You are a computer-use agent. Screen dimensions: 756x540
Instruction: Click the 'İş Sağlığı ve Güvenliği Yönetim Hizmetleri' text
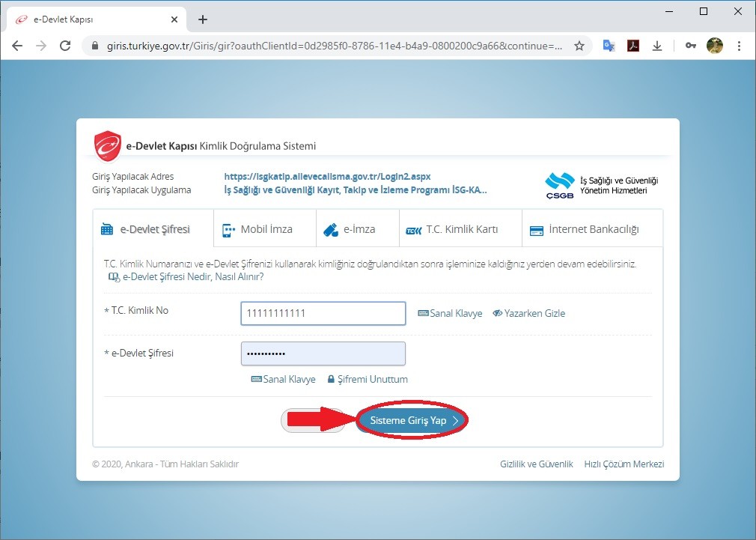click(x=619, y=185)
